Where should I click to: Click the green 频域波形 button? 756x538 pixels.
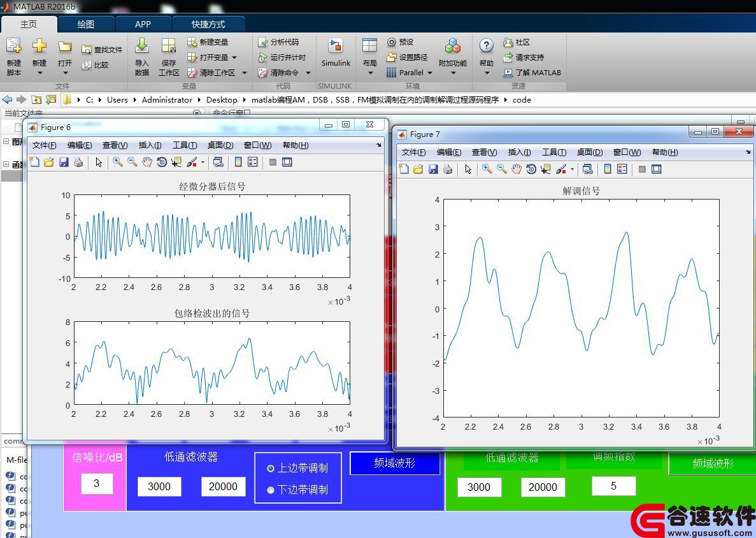tap(713, 463)
